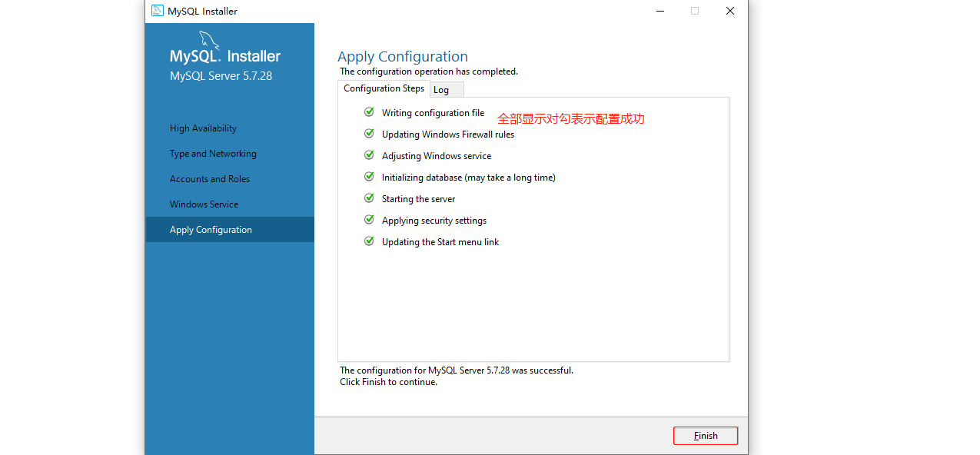Minimize the MySQL Installer window

659,11
